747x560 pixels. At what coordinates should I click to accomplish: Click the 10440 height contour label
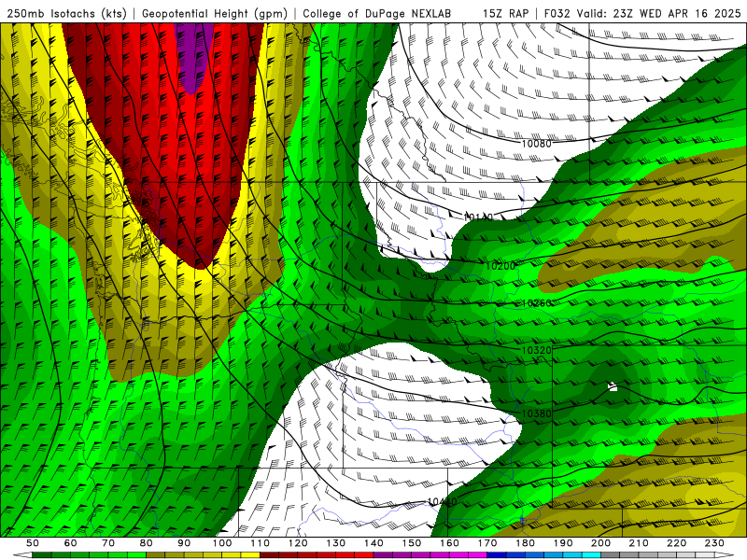point(442,501)
